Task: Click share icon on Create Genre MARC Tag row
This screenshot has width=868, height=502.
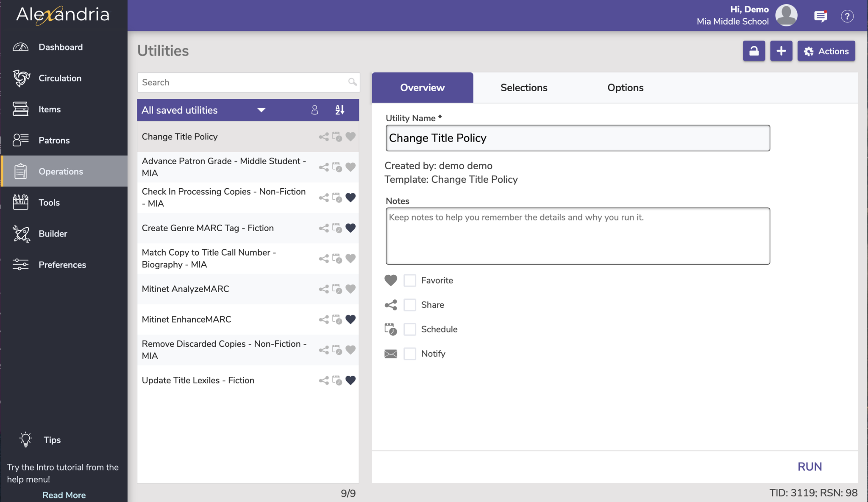Action: coord(324,228)
